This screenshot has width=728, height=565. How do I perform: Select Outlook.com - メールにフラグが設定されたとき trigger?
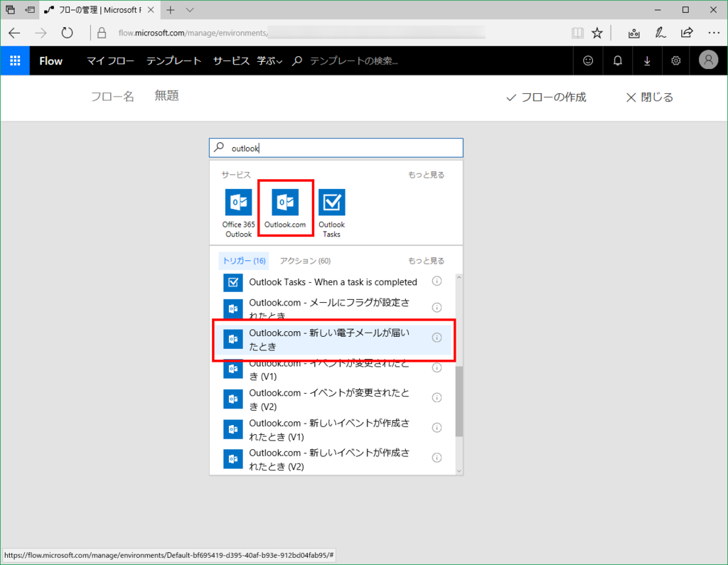(333, 307)
